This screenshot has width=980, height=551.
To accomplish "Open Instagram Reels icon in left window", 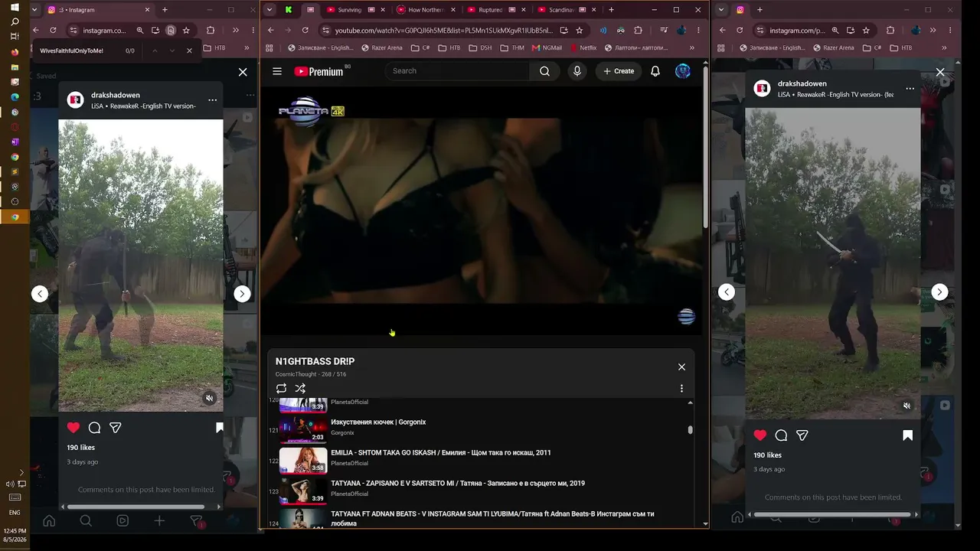I will 122,521.
